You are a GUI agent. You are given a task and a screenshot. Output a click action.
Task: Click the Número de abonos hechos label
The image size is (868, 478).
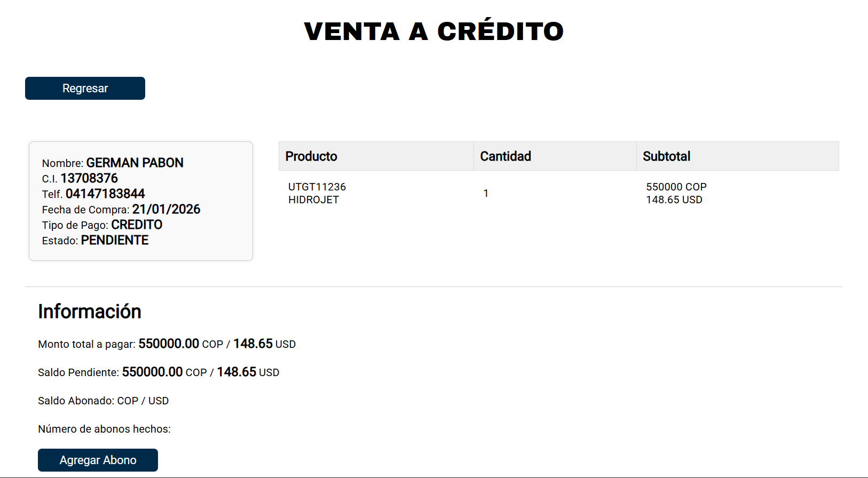(x=104, y=429)
